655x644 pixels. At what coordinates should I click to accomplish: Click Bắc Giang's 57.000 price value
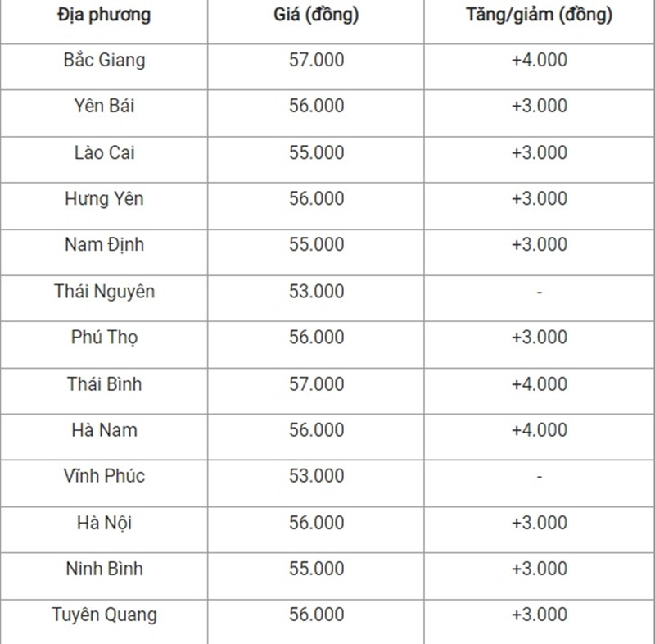(x=316, y=60)
